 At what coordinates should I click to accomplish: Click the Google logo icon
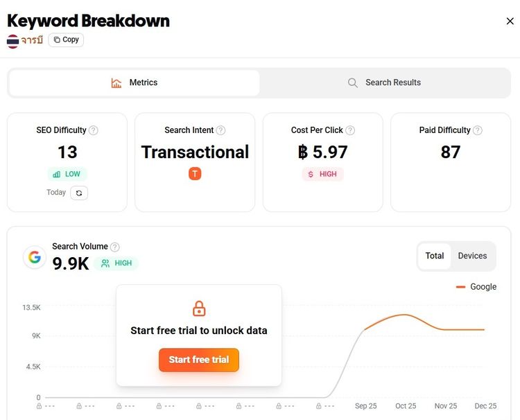pos(34,257)
